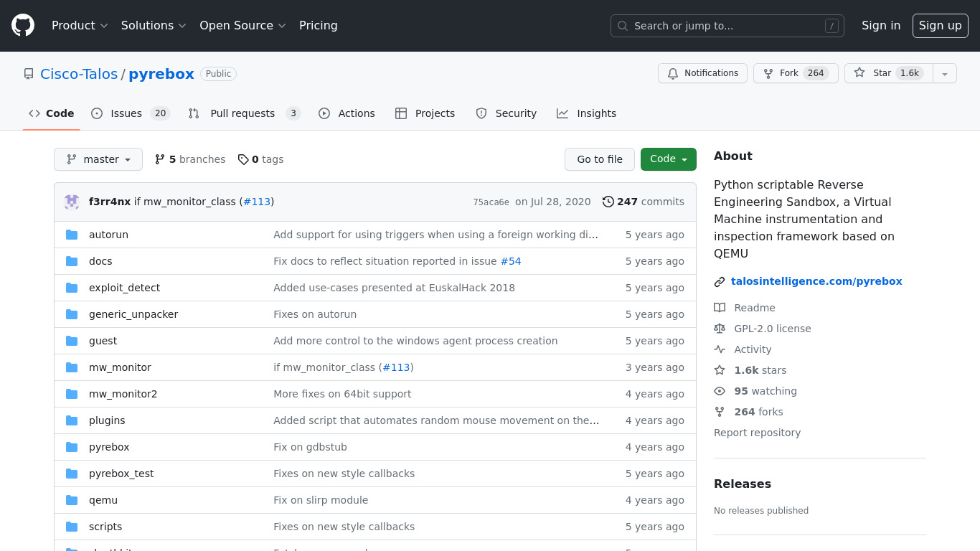This screenshot has width=980, height=551.
Task: Open the mw_monitor2 folder name
Action: pos(123,394)
